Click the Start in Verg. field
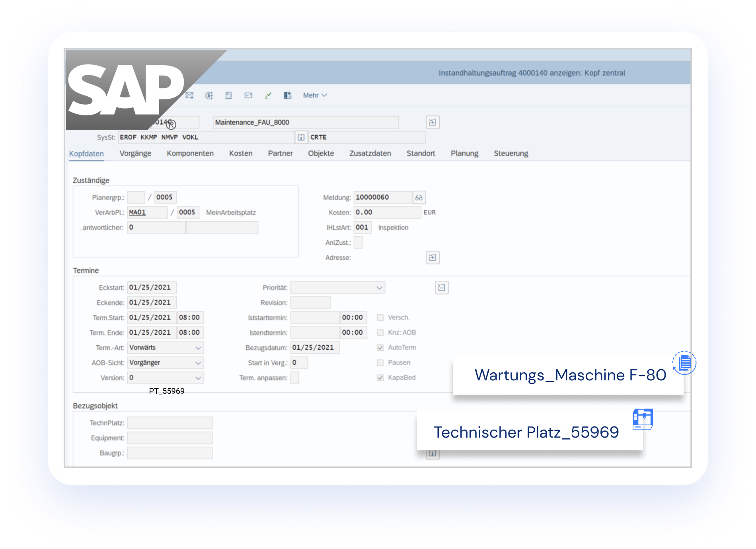 [299, 363]
